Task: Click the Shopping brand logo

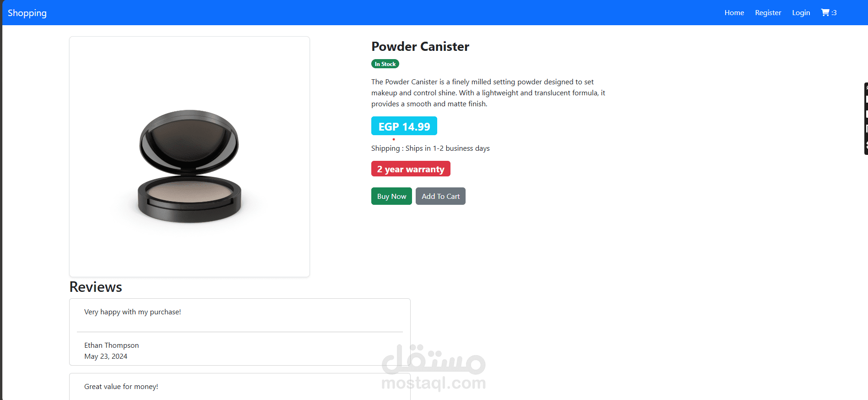Action: pyautogui.click(x=27, y=13)
